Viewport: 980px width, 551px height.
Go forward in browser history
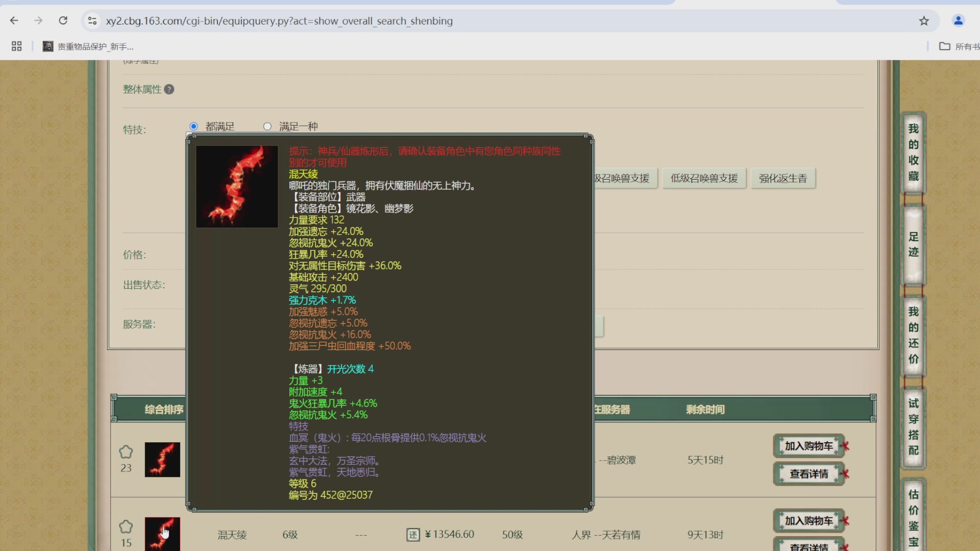pyautogui.click(x=38, y=21)
